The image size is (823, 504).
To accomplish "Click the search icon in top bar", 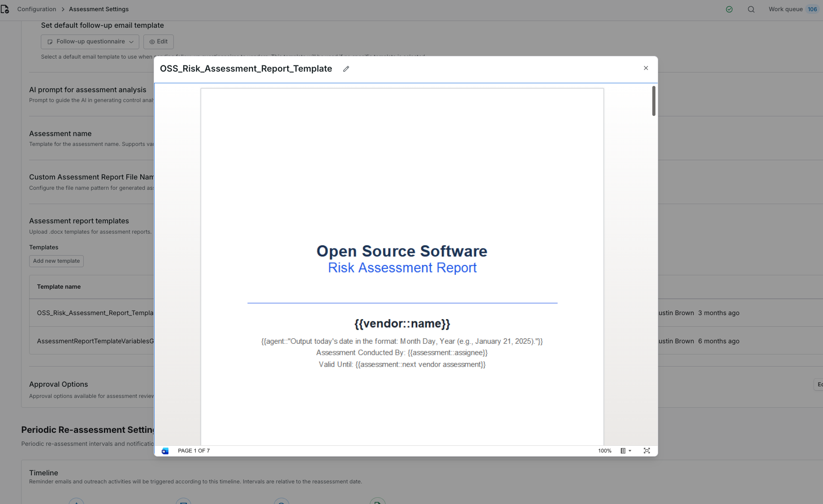I will click(x=751, y=9).
